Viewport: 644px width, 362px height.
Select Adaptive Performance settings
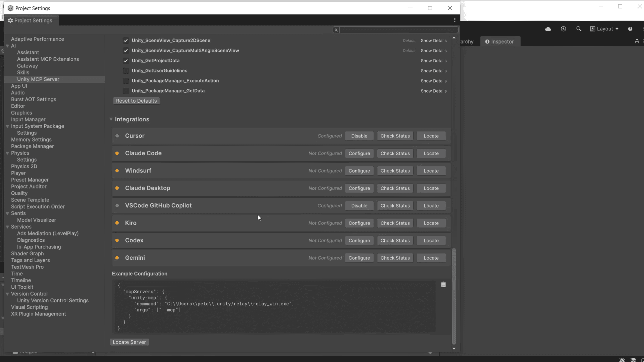37,39
